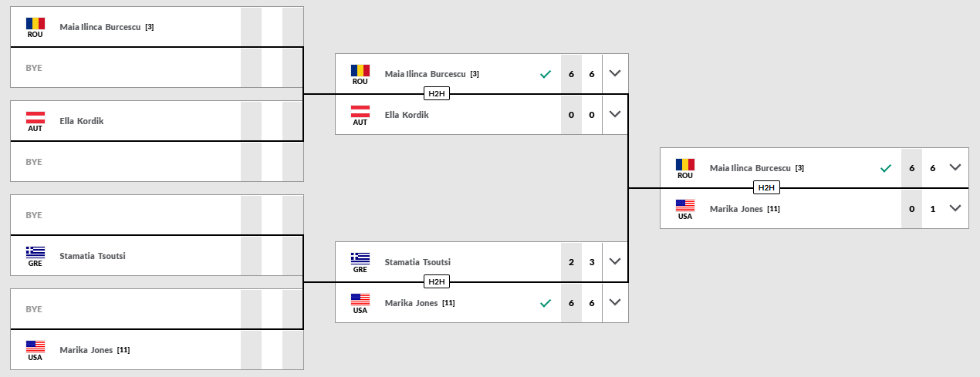Expand chevron for Burcescu in final match

click(x=955, y=167)
